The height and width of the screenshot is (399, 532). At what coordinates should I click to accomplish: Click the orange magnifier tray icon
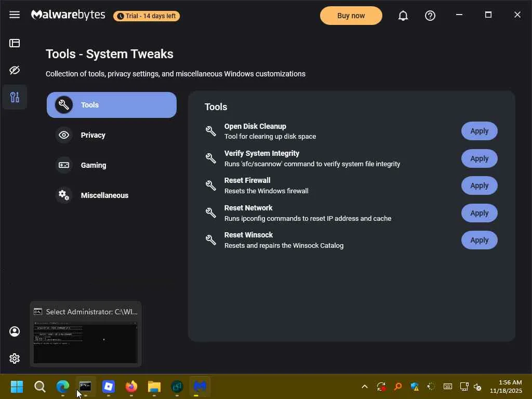point(397,387)
